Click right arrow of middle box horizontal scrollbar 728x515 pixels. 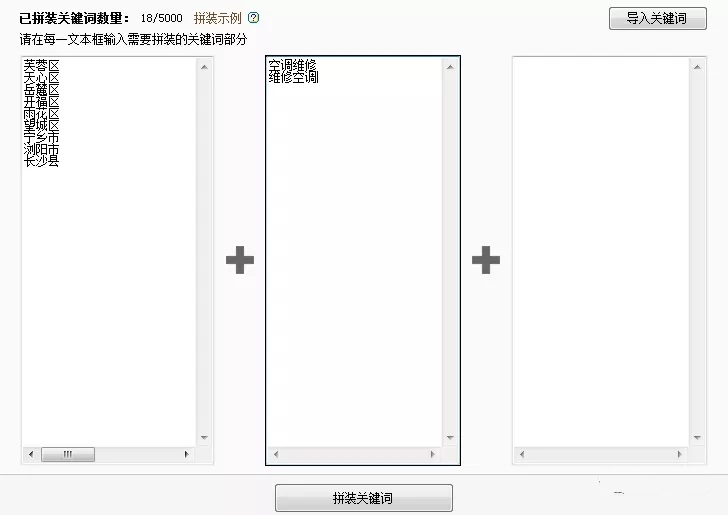pos(433,454)
